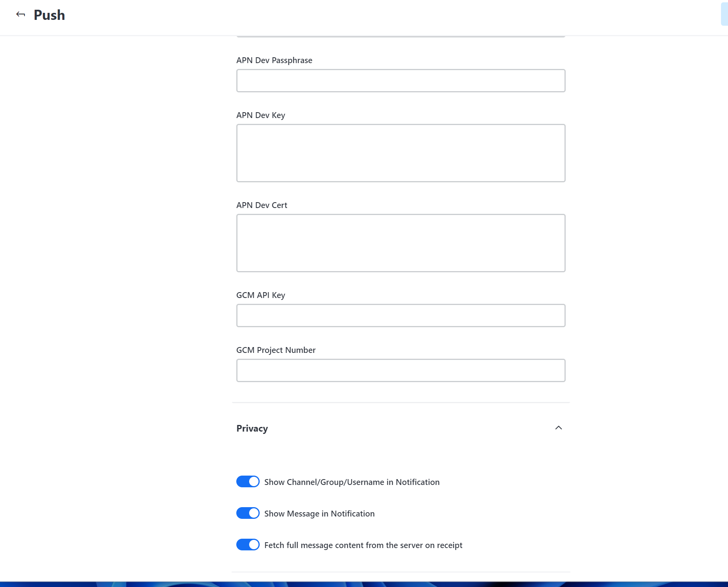Click inside the APN Dev Cert textarea
The image size is (728, 587).
click(x=401, y=243)
